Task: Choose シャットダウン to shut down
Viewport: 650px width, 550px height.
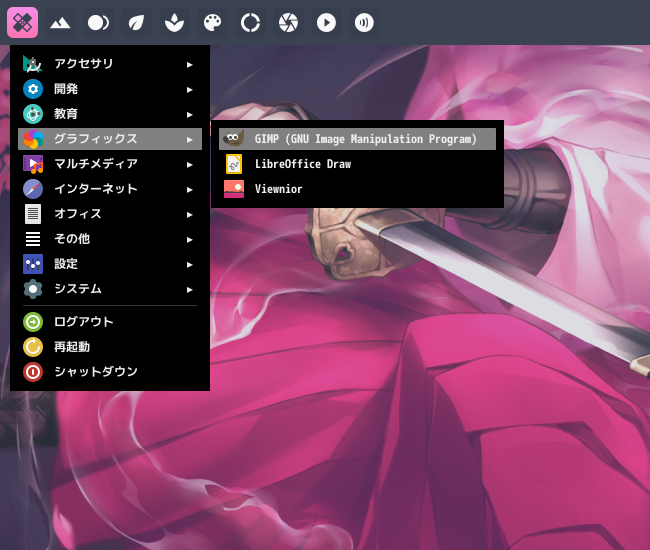Action: pos(110,372)
